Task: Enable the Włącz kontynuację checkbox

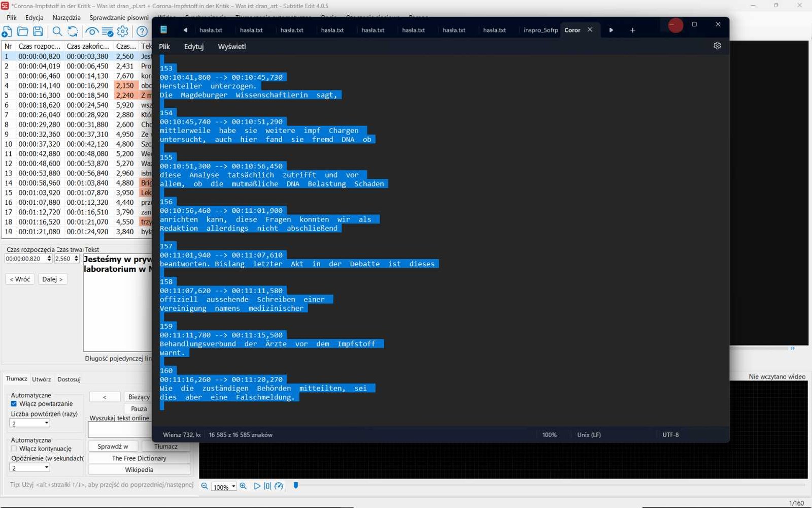Action: click(14, 449)
